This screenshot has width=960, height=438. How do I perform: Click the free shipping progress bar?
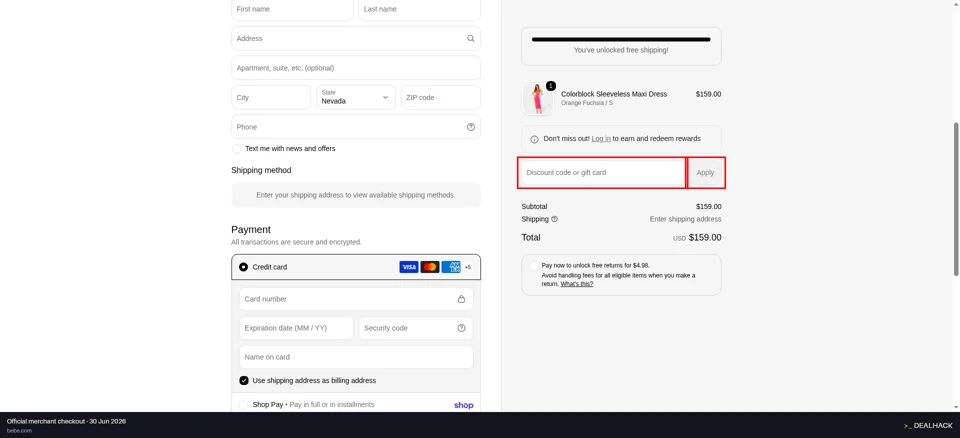[x=621, y=39]
